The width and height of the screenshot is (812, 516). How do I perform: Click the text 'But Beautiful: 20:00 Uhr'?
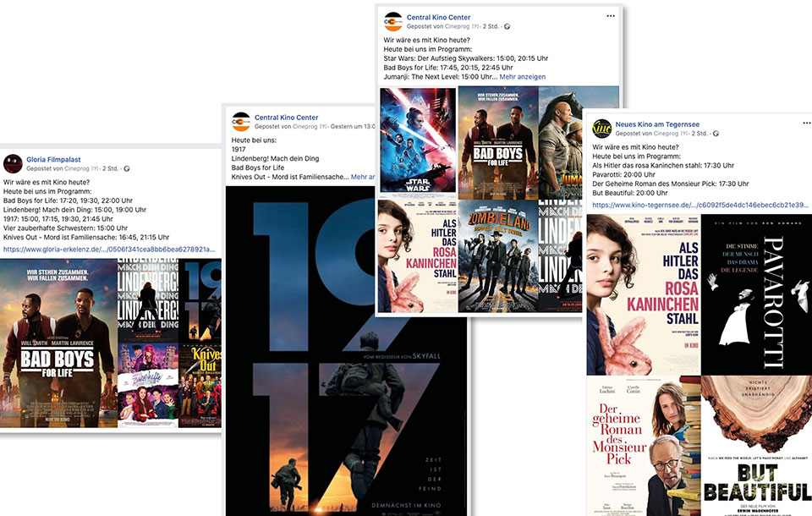tap(630, 193)
